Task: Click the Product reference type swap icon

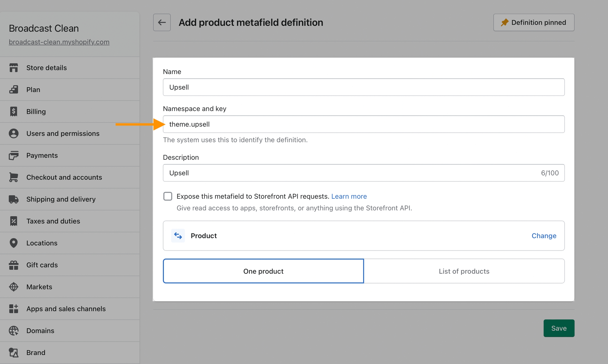Action: click(x=178, y=236)
